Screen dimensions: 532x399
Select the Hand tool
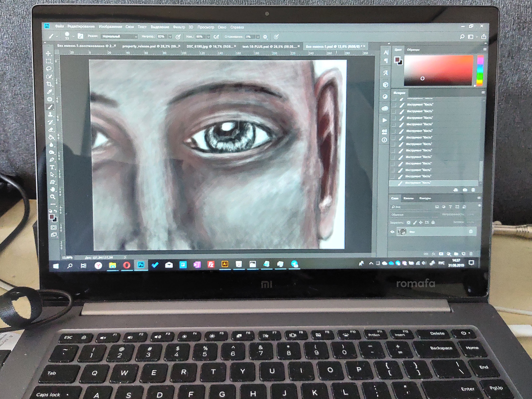[53, 189]
